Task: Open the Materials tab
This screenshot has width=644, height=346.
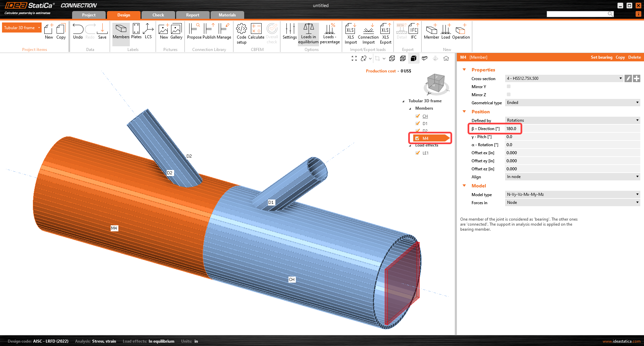Action: tap(227, 15)
